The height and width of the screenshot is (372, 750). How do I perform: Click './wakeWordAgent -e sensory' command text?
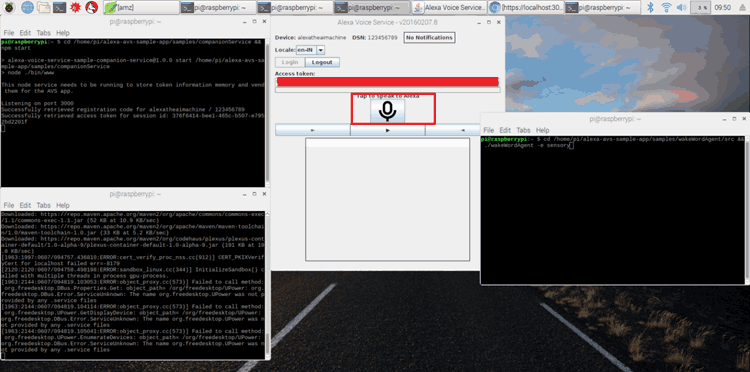coord(527,145)
